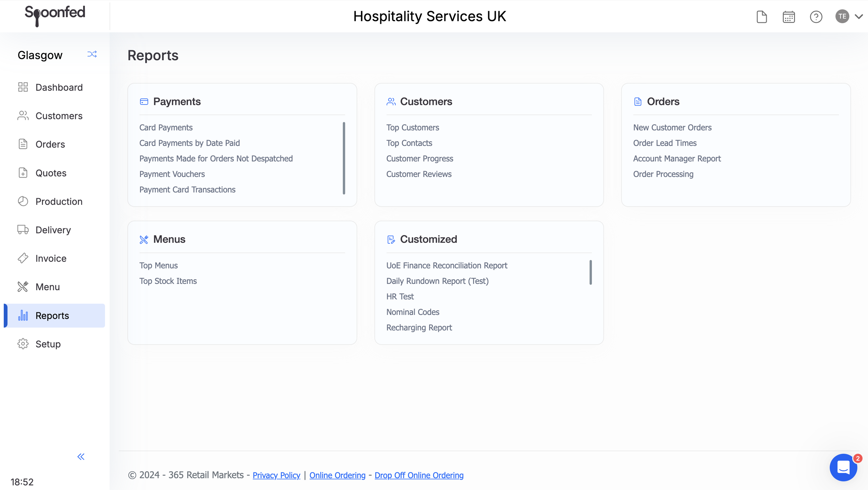Screen dimensions: 868x490
Task: Open the document icon in header
Action: pos(762,17)
